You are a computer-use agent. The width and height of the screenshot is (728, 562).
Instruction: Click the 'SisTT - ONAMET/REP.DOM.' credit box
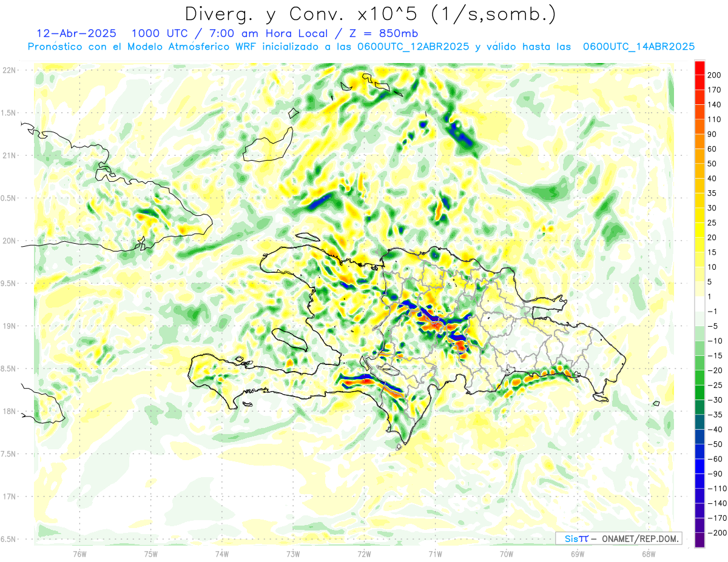[618, 538]
